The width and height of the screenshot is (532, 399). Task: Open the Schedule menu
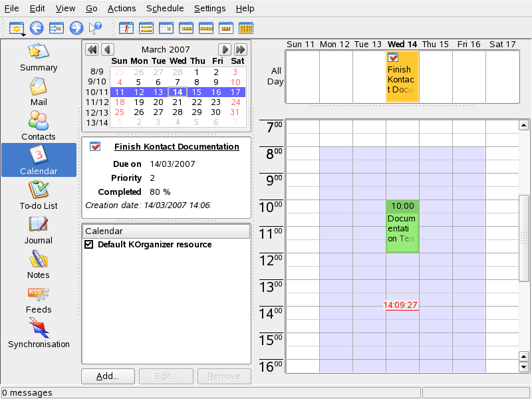(x=165, y=8)
